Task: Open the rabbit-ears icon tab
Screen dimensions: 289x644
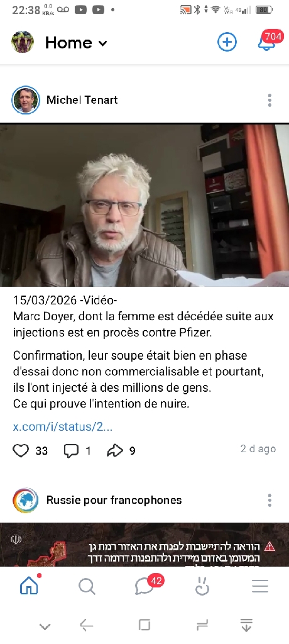Action: pyautogui.click(x=202, y=587)
